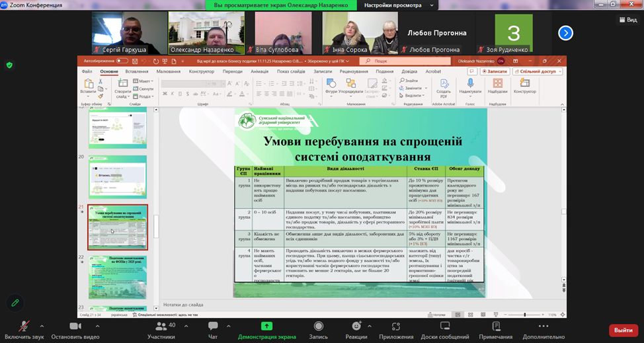Show next participants with right arrow button

[565, 33]
